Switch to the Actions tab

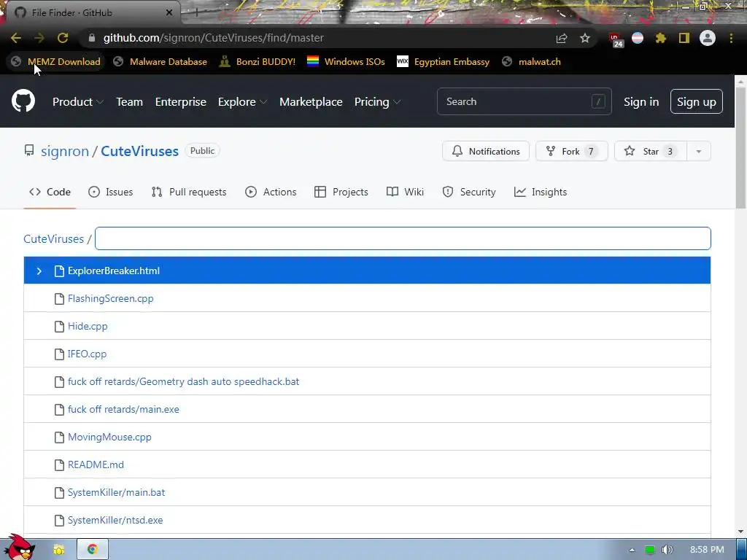click(271, 192)
